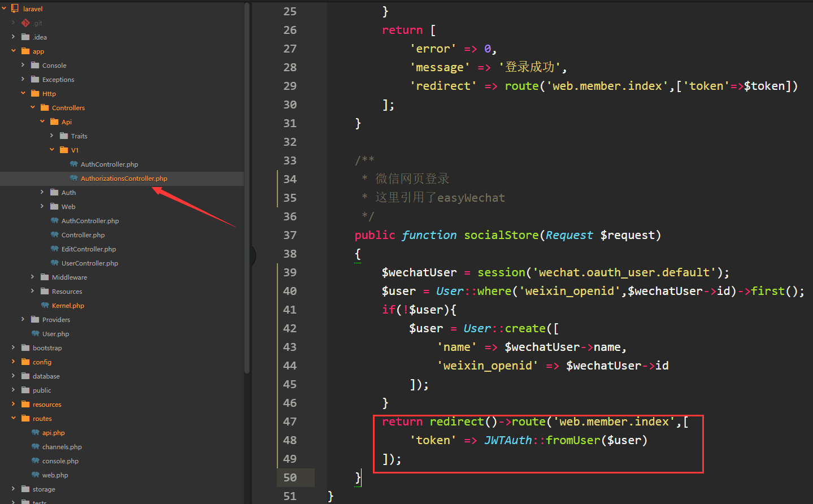Open EditController.php file
Viewport: 813px width, 504px height.
pyautogui.click(x=89, y=249)
